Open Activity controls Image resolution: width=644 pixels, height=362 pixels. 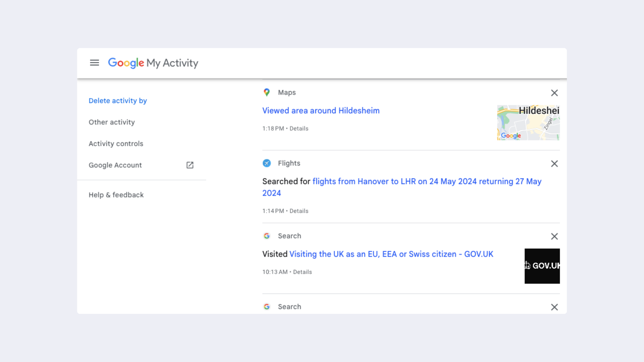tap(116, 144)
